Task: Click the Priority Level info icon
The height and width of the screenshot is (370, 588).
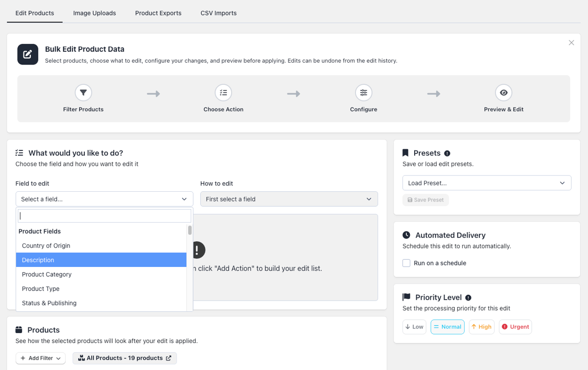Action: (468, 298)
